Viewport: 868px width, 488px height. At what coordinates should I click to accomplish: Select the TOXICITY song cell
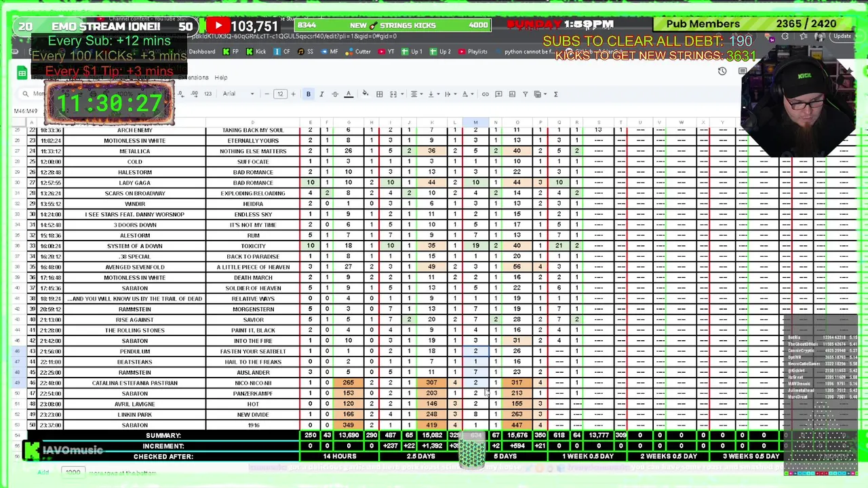253,246
